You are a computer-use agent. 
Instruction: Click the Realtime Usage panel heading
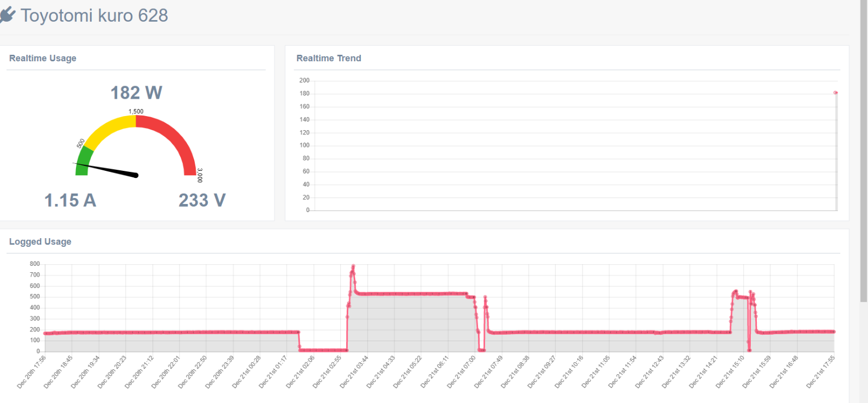click(x=43, y=58)
